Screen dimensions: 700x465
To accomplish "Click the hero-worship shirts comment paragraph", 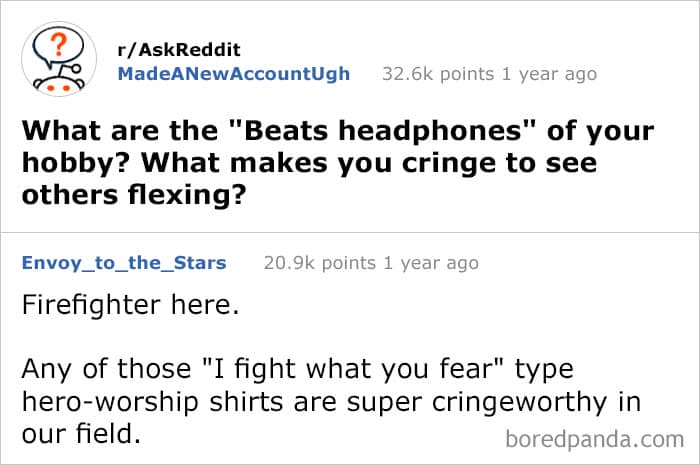I will click(x=330, y=403).
